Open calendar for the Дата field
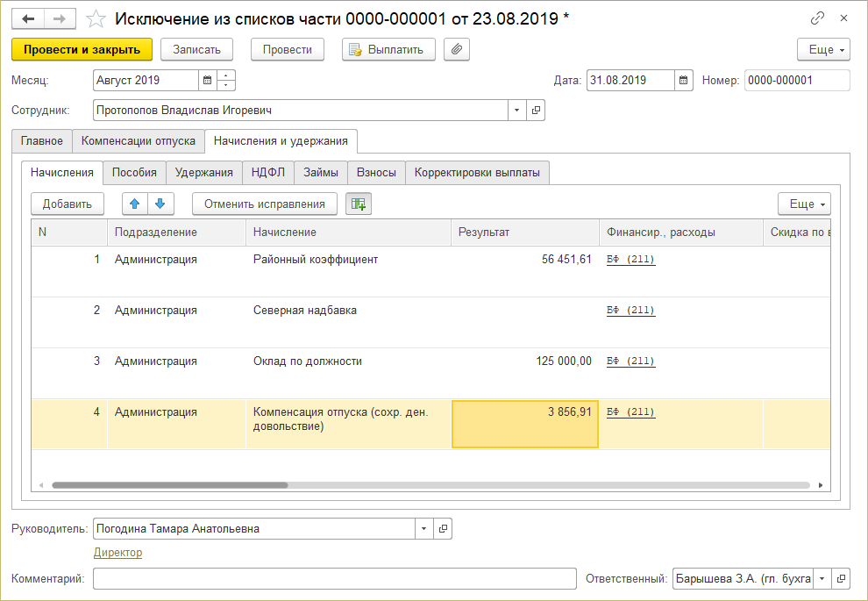 (684, 81)
